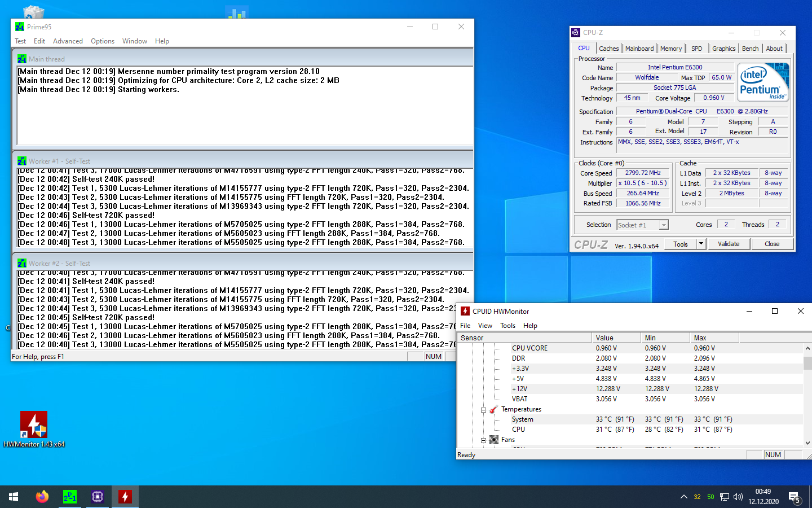Click the tray temperature indicator 50
Image resolution: width=812 pixels, height=508 pixels.
710,497
